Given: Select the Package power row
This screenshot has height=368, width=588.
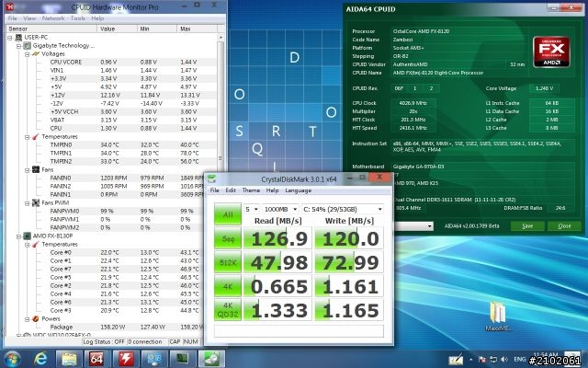Looking at the screenshot, I should 127,328.
